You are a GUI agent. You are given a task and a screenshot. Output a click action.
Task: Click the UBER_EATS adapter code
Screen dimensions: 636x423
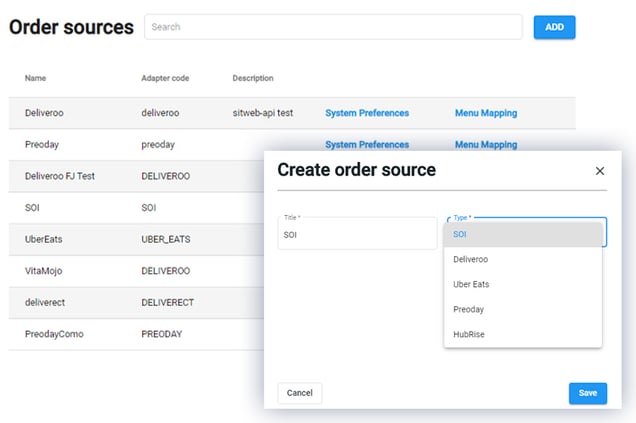pyautogui.click(x=165, y=240)
